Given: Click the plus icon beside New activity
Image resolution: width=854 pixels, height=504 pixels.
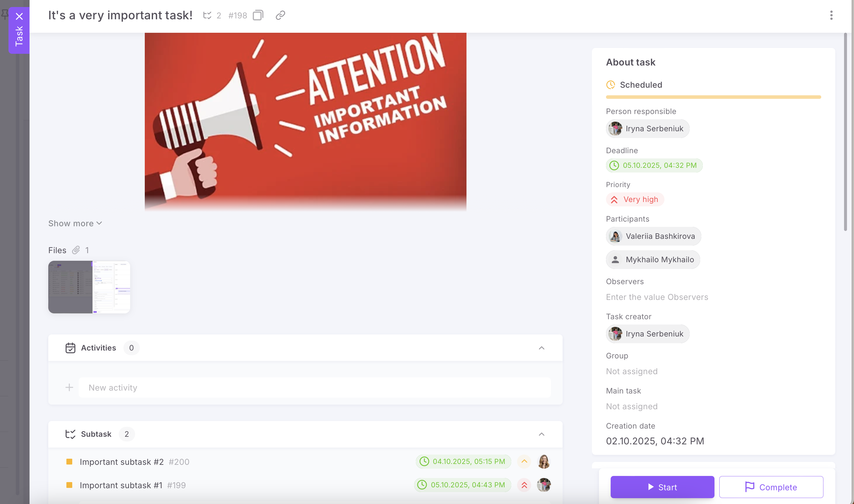Looking at the screenshot, I should 69,388.
